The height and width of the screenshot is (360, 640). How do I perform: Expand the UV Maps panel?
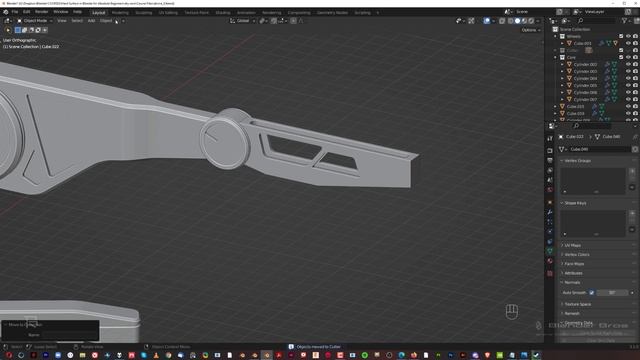tap(573, 245)
